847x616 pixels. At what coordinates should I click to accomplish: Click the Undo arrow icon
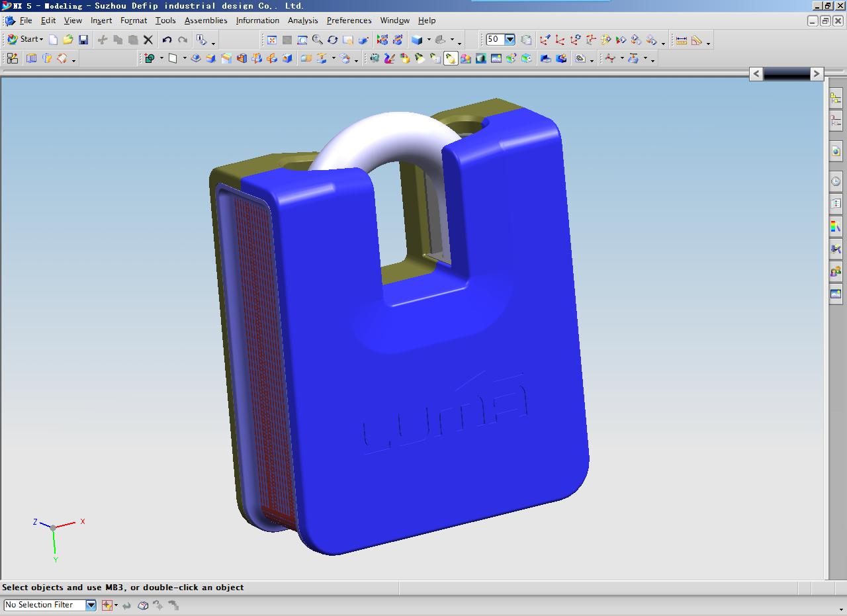[x=167, y=40]
